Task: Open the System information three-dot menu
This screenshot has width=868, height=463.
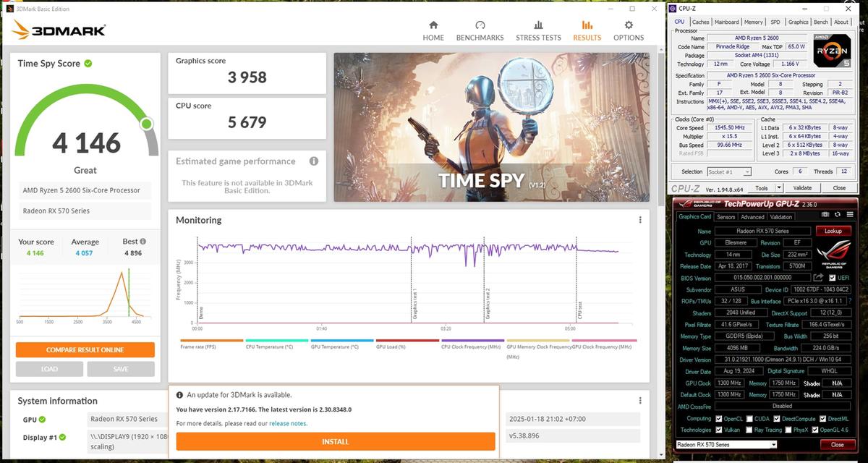Action: tap(640, 400)
